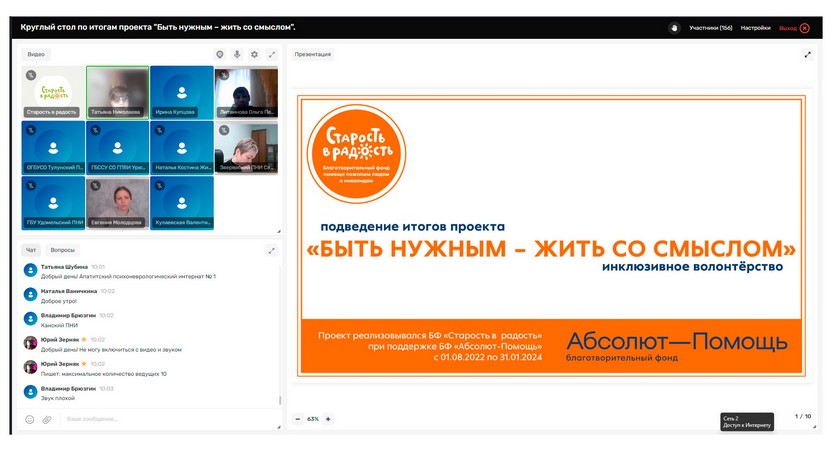This screenshot has width=832, height=451.
Task: Click Владимир Брюзгин avatar beside Звук плохой
Action: [x=30, y=392]
